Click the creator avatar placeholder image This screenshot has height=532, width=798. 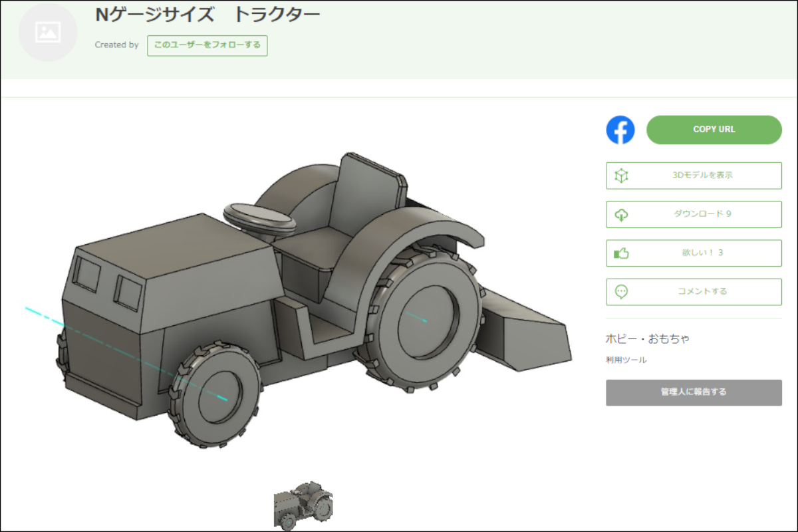point(48,32)
